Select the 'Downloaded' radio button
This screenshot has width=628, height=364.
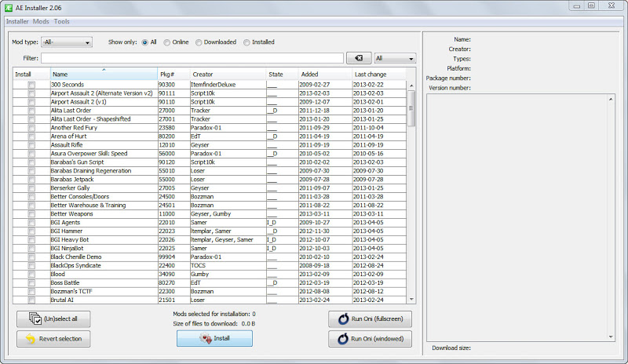199,42
